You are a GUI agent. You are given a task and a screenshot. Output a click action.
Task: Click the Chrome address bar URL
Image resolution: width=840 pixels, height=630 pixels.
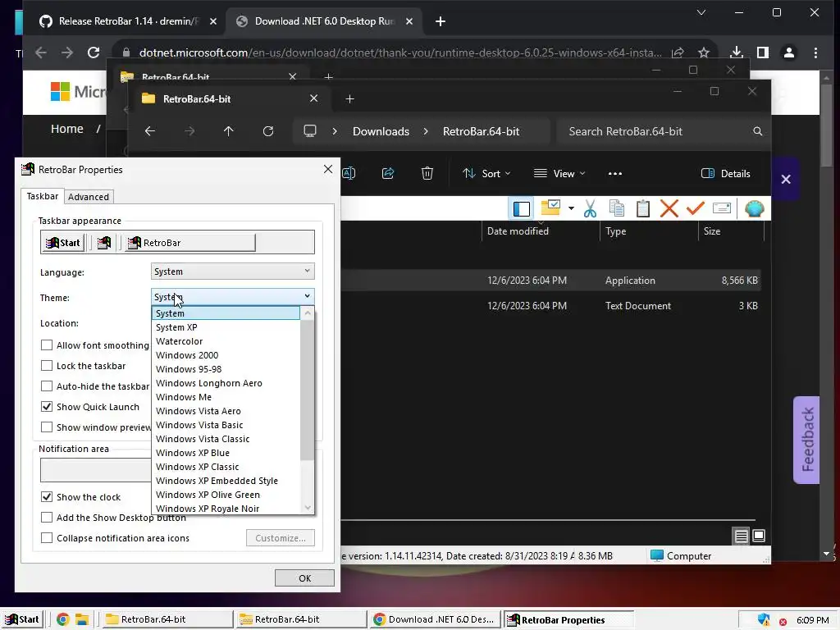400,52
